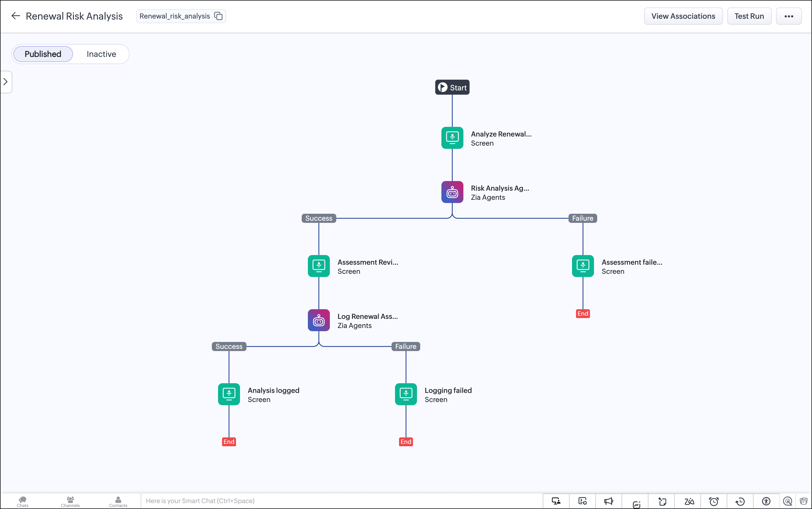Open the Risk Analysis Zia Agents node icon
812x509 pixels.
pos(452,192)
